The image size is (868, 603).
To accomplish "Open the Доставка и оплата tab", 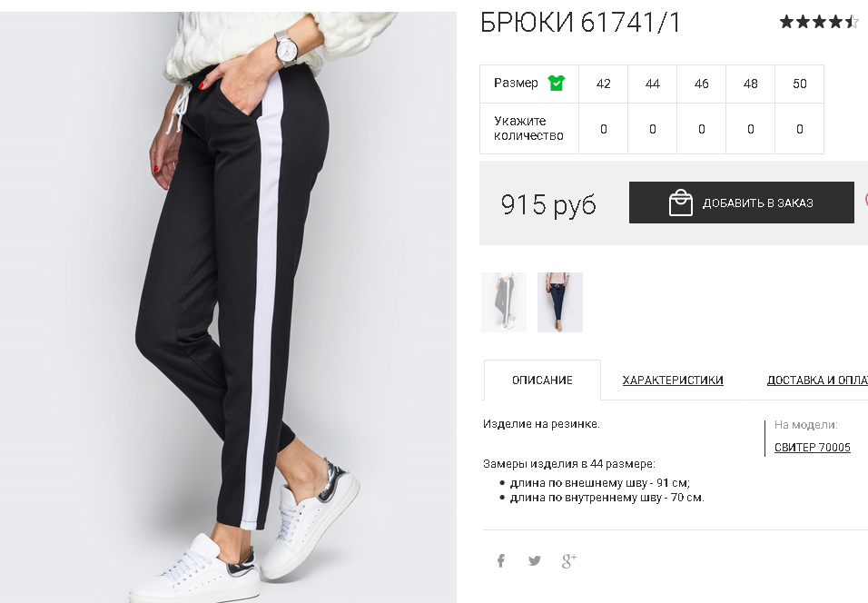I will [x=817, y=381].
